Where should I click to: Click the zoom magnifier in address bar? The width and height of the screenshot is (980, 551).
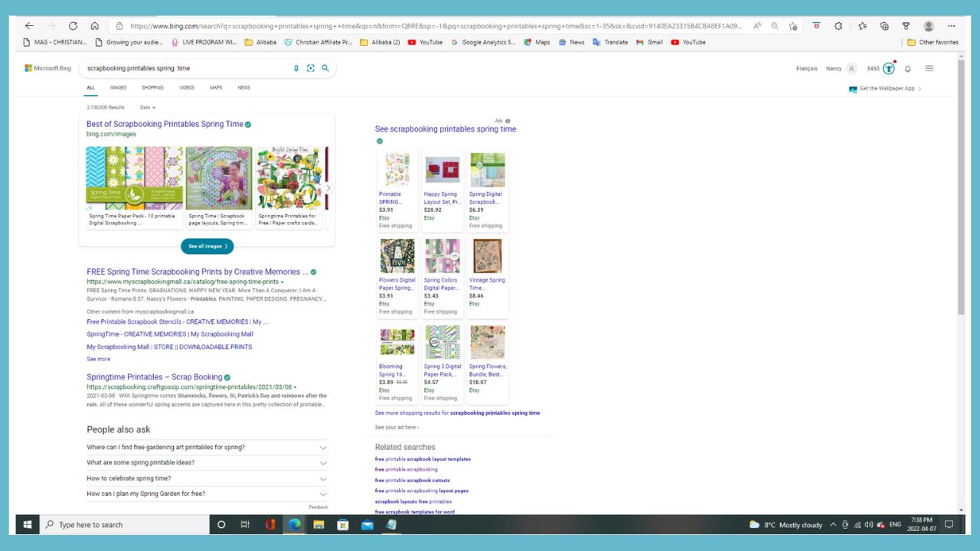tap(775, 25)
